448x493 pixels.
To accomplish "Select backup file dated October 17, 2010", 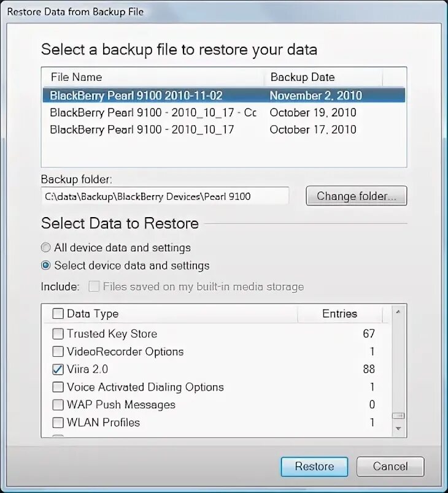I will pyautogui.click(x=223, y=129).
